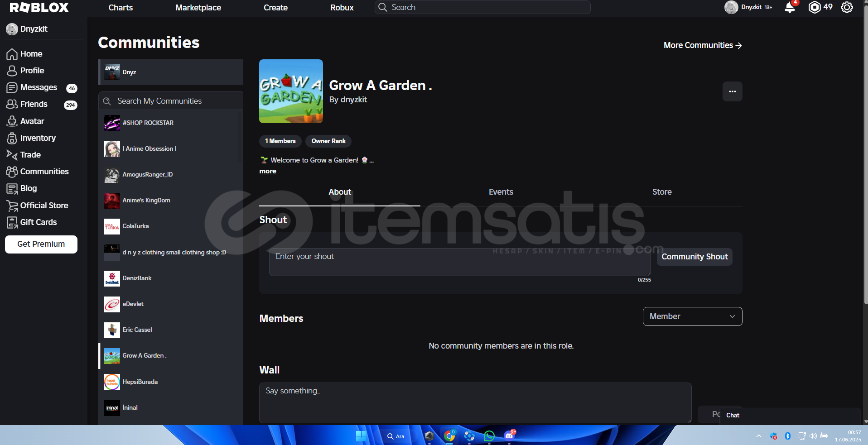
Task: Select the Dnyz community
Action: [171, 72]
